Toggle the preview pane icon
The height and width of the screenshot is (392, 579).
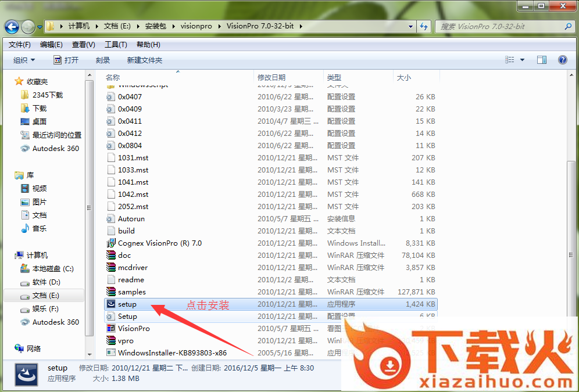tap(542, 60)
